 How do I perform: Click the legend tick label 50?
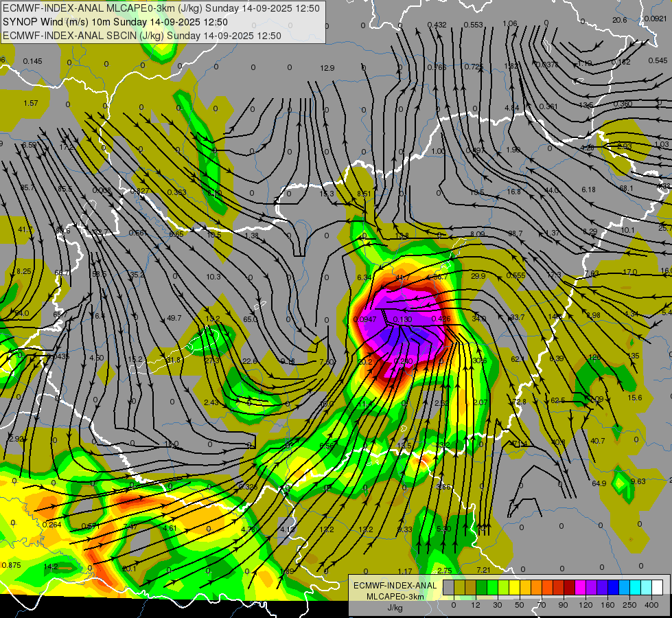click(520, 605)
